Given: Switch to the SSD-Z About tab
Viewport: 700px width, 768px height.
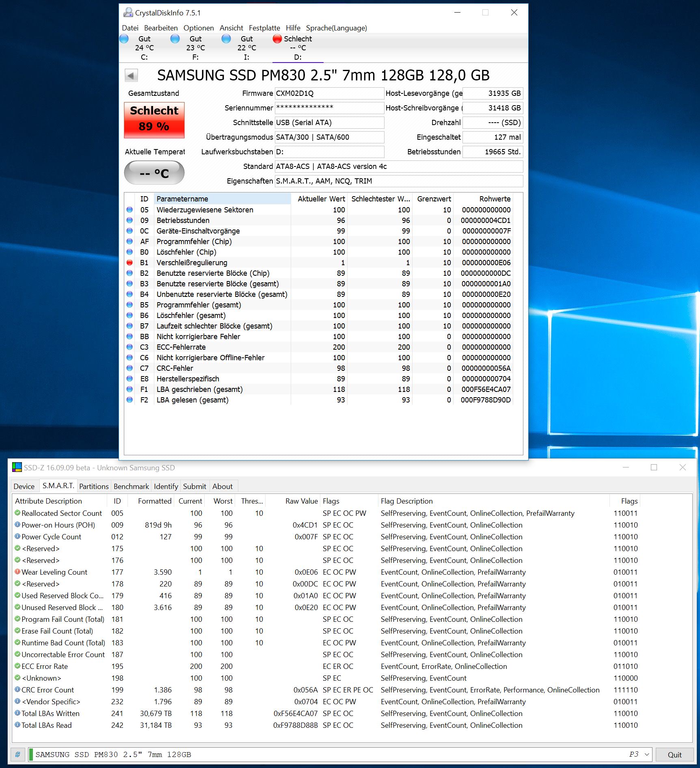Looking at the screenshot, I should tap(223, 486).
